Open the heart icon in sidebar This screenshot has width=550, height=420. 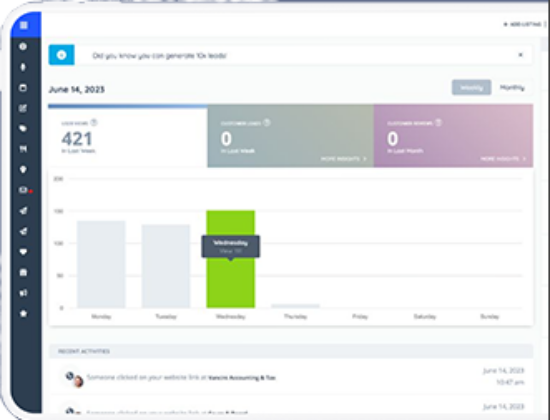23,252
